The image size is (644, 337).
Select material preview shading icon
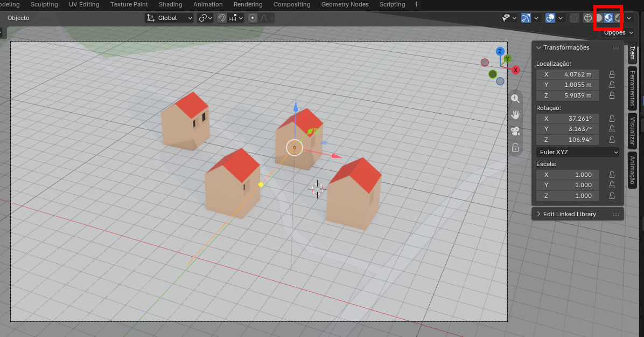(x=608, y=18)
